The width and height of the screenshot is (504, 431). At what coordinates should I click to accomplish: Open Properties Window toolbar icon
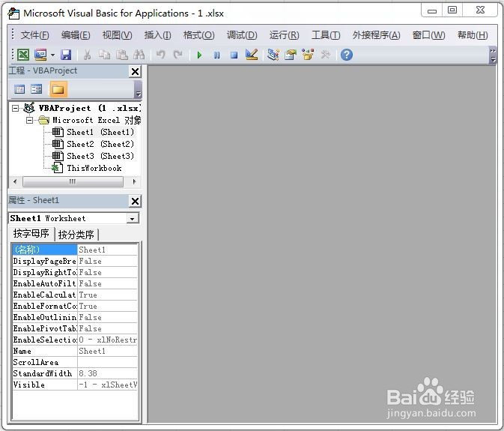(291, 55)
